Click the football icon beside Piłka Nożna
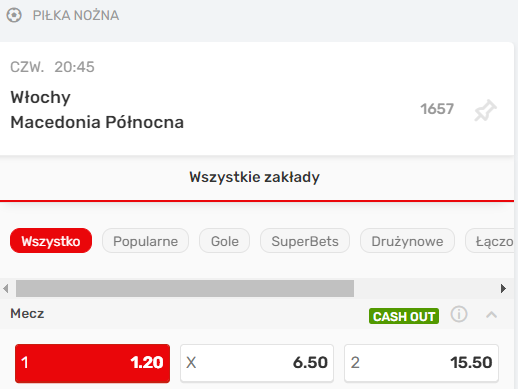 [14, 15]
